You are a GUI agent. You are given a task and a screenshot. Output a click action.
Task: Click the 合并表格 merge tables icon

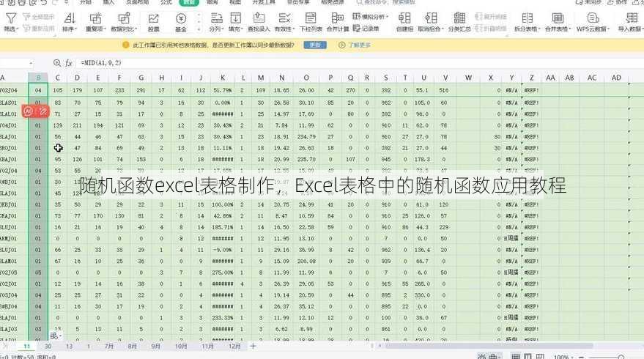(558, 18)
